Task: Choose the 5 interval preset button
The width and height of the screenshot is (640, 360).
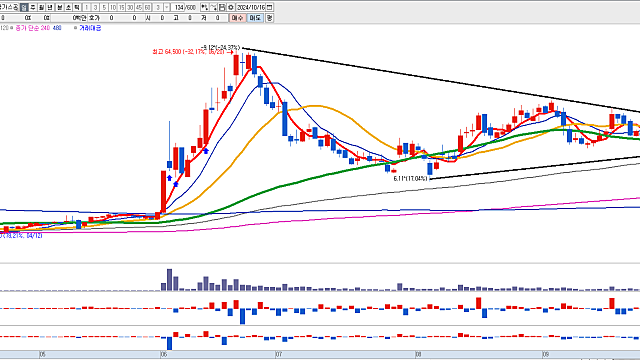Action: tap(104, 7)
